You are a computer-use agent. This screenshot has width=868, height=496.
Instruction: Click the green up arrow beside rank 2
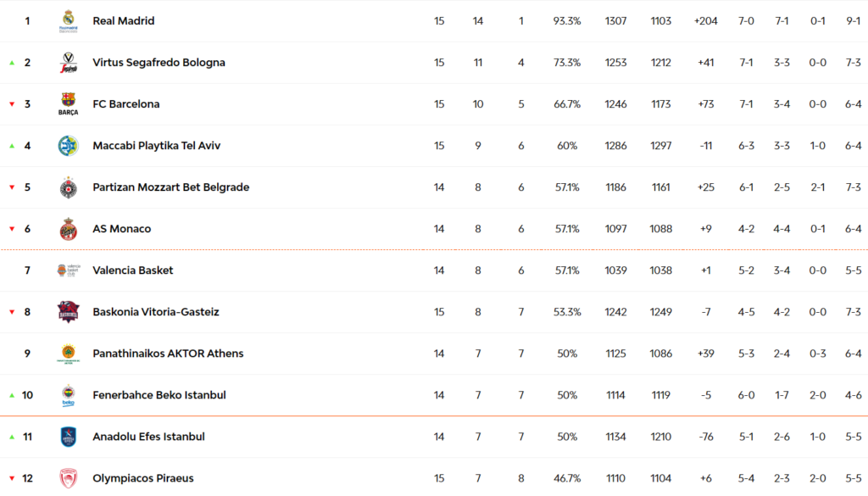click(12, 63)
